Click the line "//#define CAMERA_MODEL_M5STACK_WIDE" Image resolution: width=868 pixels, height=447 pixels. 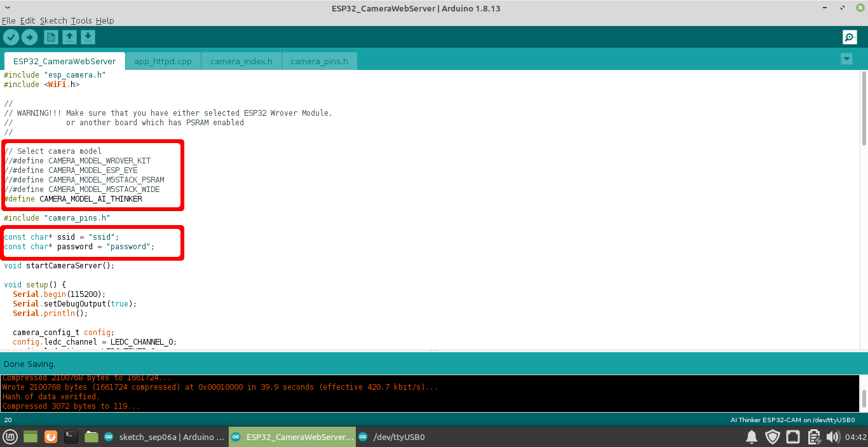(82, 189)
